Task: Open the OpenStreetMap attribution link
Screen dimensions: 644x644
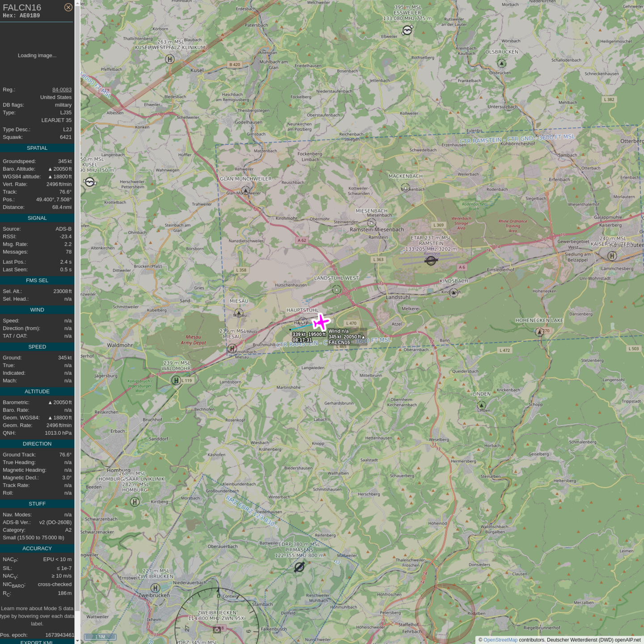Action: (500, 640)
